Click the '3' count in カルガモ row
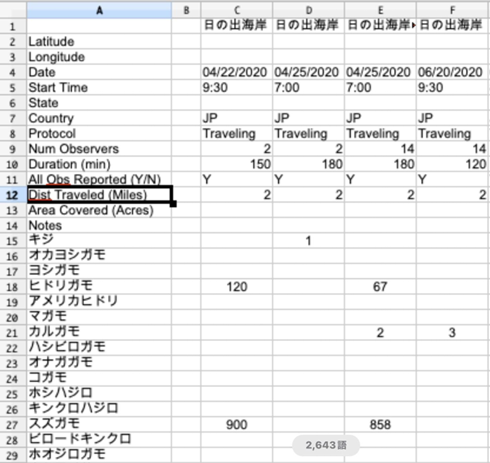Image resolution: width=490 pixels, height=463 pixels. (x=452, y=332)
